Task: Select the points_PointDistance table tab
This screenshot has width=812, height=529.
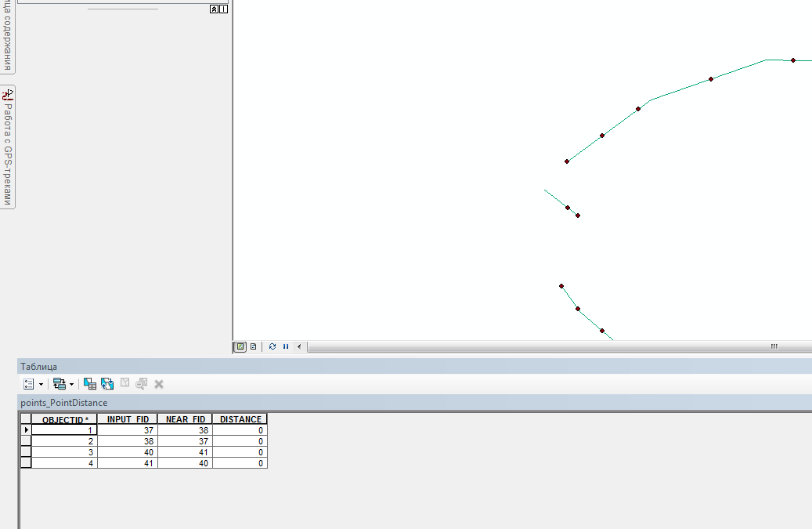Action: (x=63, y=403)
